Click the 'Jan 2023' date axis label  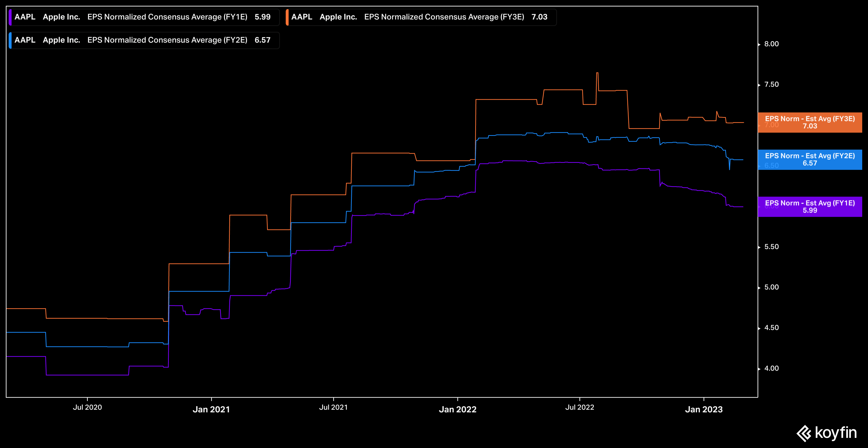click(x=704, y=409)
